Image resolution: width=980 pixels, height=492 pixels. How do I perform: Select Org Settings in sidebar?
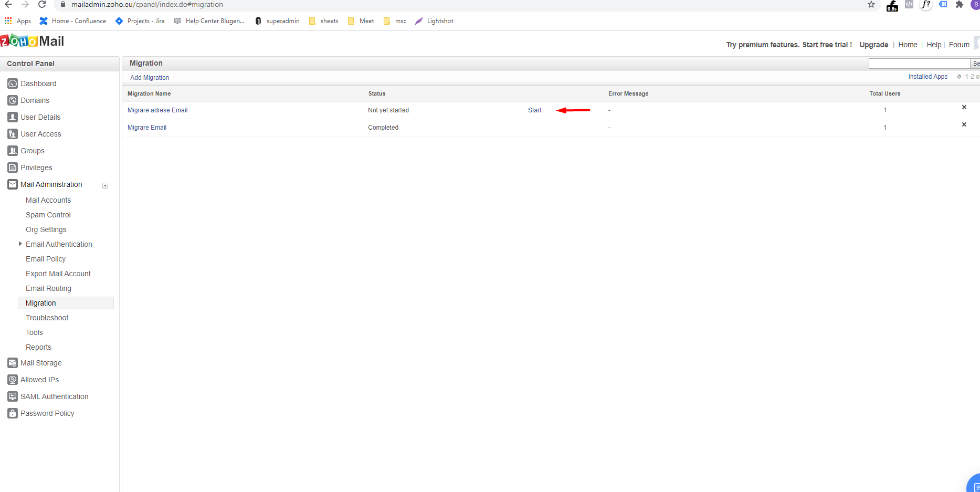click(46, 229)
